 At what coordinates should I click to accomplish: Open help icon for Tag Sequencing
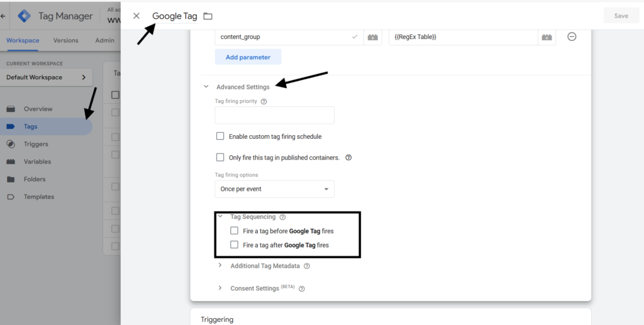click(282, 217)
